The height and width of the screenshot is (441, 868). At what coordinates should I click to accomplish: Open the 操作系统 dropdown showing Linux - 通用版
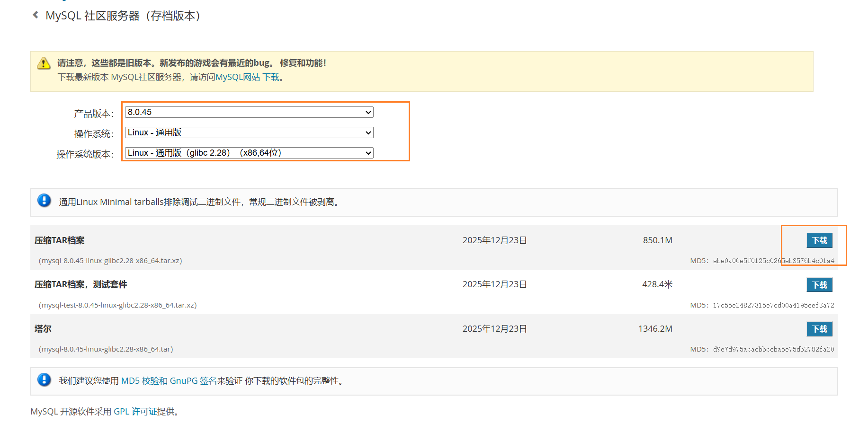[249, 132]
